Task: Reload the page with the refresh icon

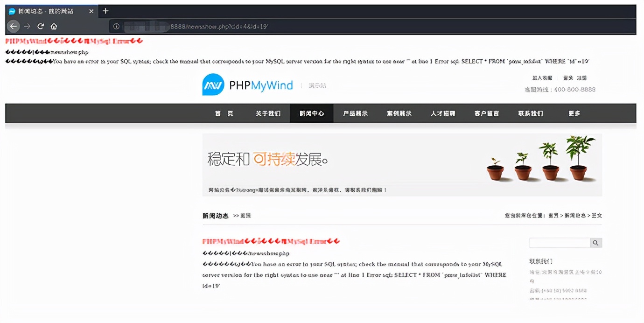Action: [x=41, y=26]
